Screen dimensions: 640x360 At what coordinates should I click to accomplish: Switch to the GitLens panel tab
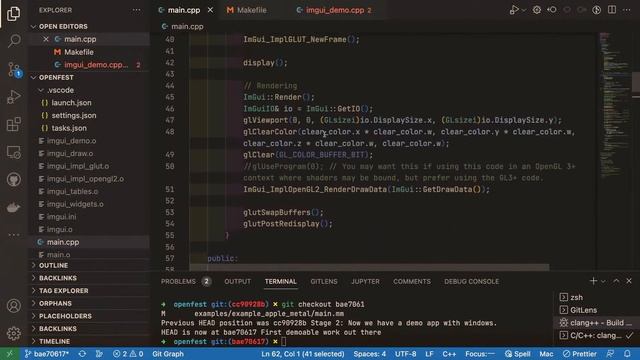(324, 282)
